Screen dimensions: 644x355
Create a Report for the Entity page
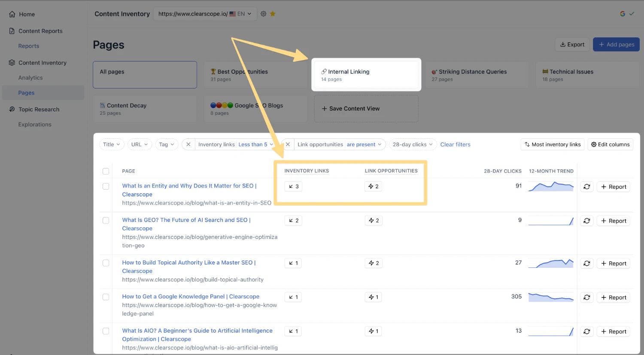tap(614, 187)
